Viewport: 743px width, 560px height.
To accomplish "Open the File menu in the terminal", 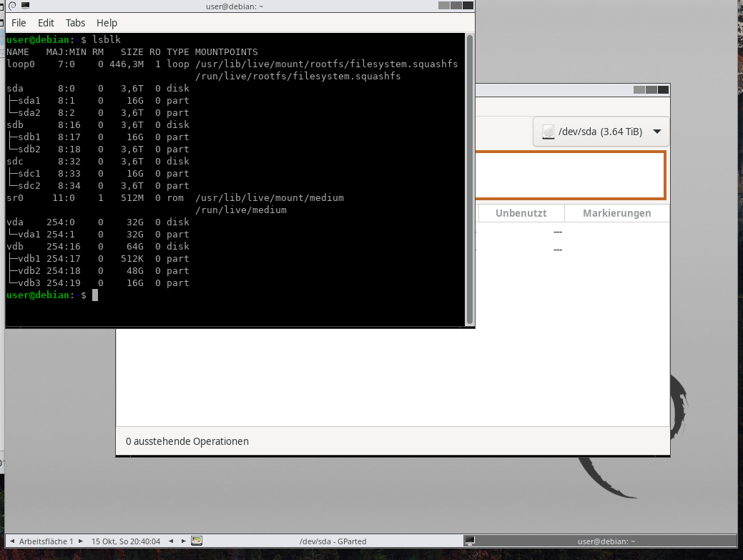I will point(19,23).
